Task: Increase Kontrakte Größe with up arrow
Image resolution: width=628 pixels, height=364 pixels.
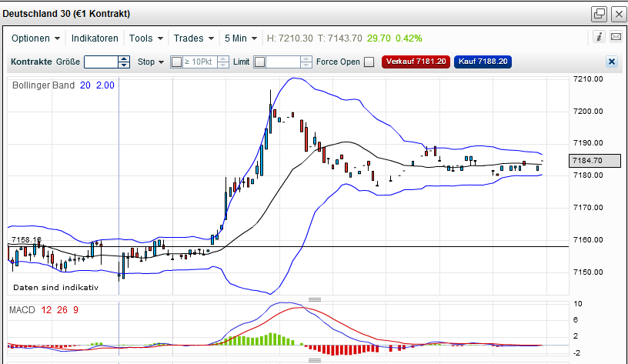Action: (124, 58)
